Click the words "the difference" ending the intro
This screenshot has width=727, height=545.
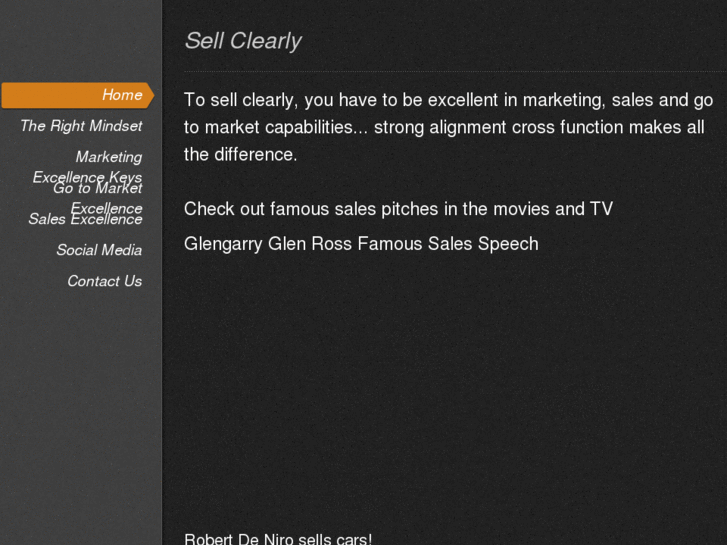tap(240, 155)
